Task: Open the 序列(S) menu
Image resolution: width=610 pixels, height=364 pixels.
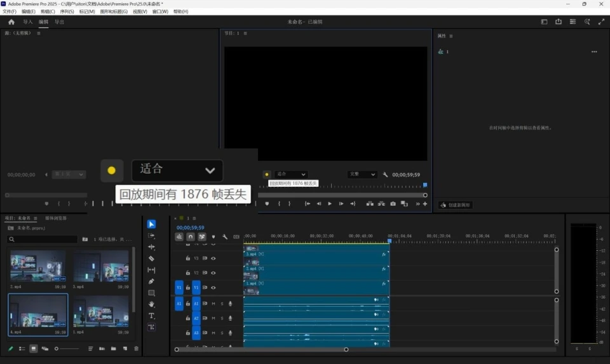Action: point(67,11)
